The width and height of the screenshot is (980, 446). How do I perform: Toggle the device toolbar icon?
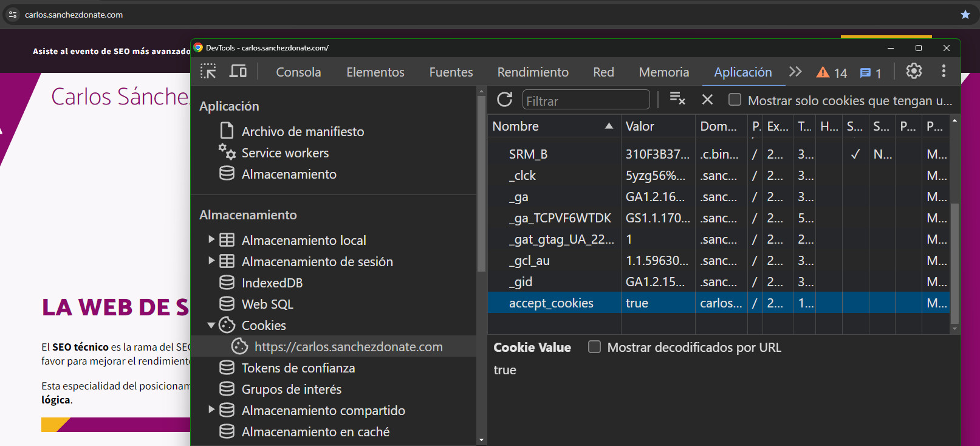(238, 72)
